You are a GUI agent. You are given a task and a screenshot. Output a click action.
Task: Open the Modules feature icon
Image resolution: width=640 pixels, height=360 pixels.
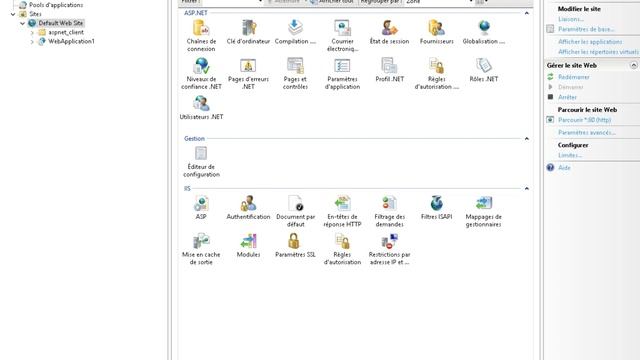(x=248, y=245)
